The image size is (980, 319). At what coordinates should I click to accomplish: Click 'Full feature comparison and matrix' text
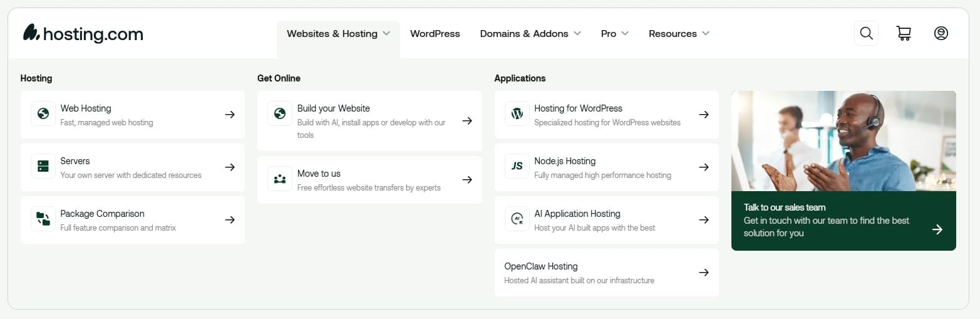click(x=118, y=228)
